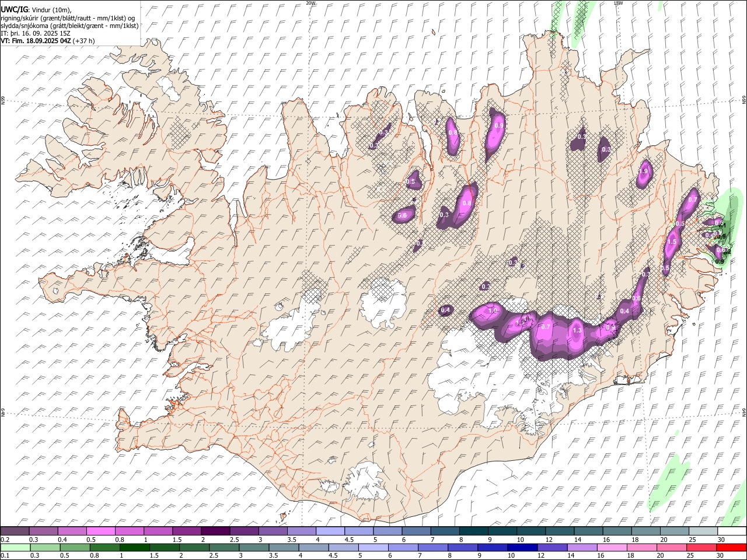Viewport: 747px width, 560px height.
Task: Select the init time 'IT: þri. 16. 09. 2025 15Z'
Action: pos(36,33)
